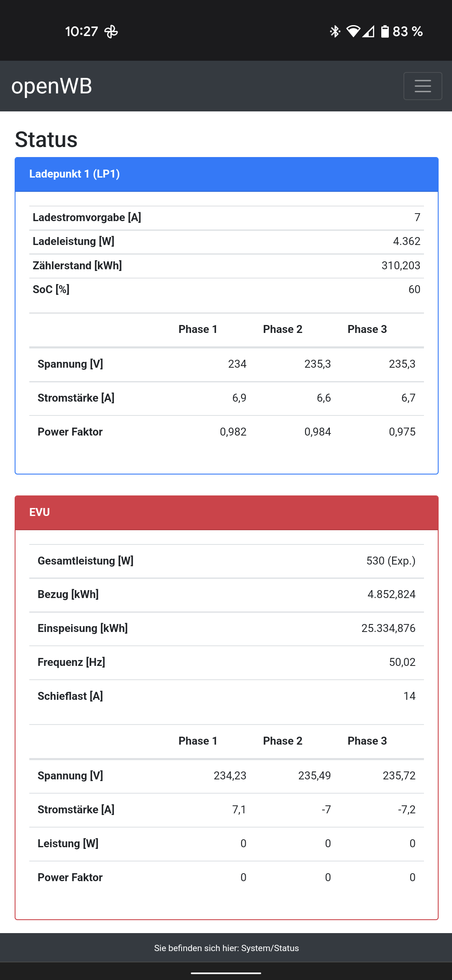This screenshot has height=980, width=452.
Task: Tap the cellular signal strength icon
Action: (x=368, y=31)
